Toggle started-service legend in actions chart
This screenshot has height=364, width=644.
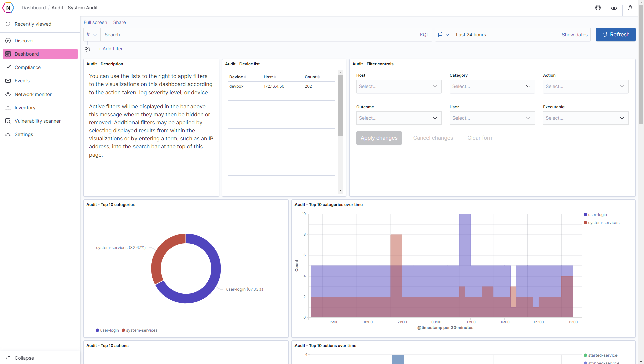click(600, 355)
